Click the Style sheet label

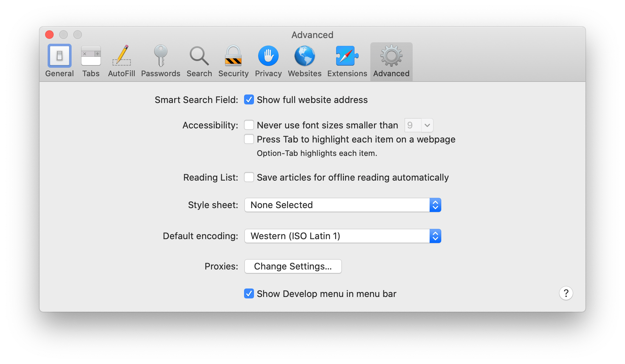[x=213, y=205]
